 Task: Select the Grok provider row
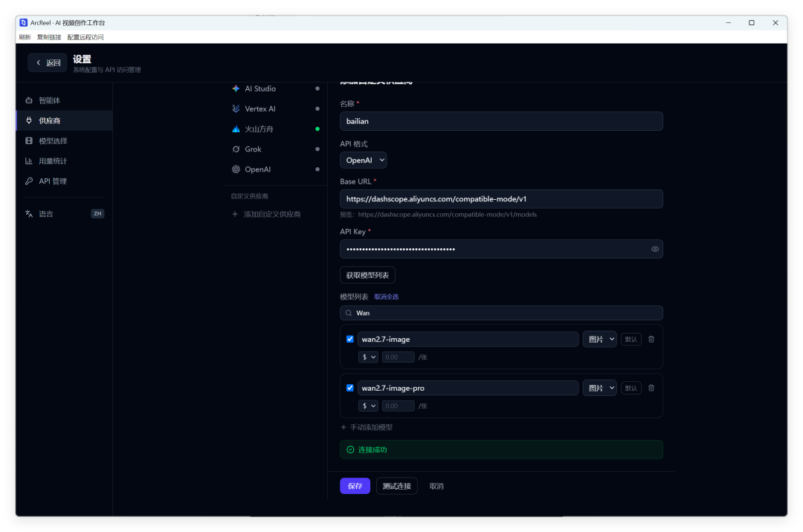tap(275, 149)
